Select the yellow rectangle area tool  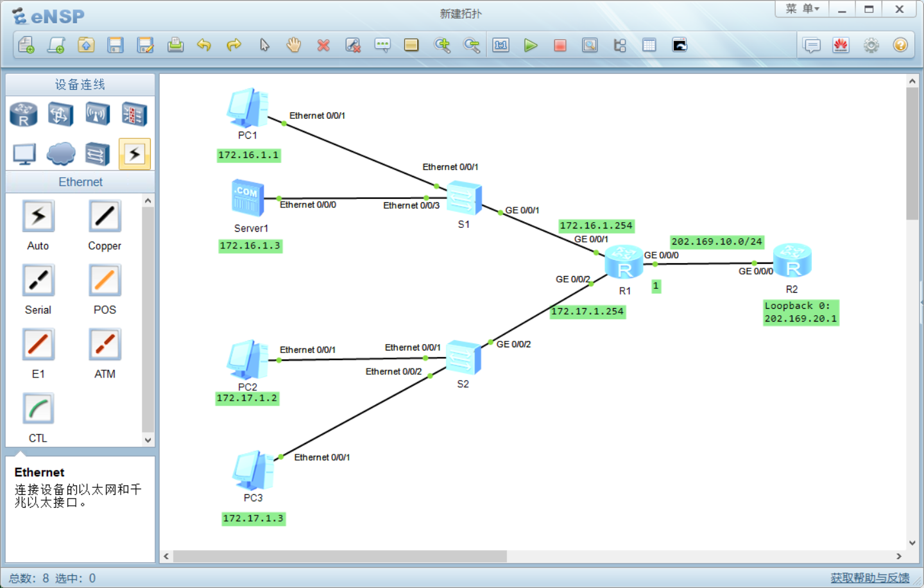click(x=411, y=45)
